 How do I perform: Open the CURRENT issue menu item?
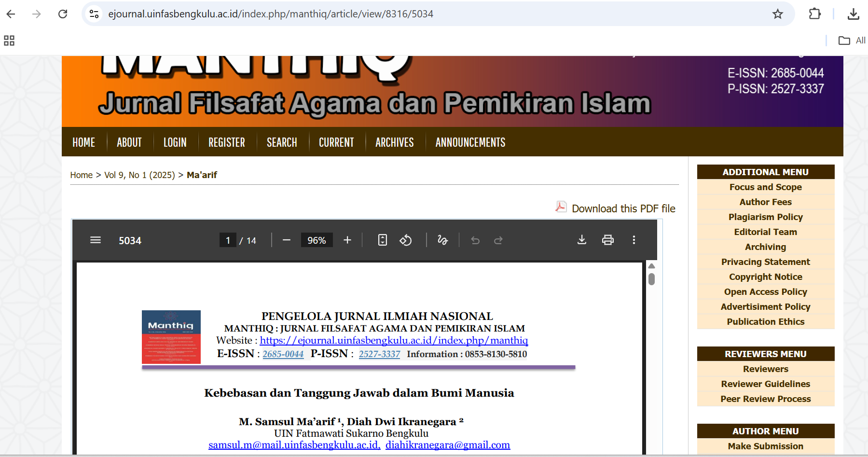(336, 142)
